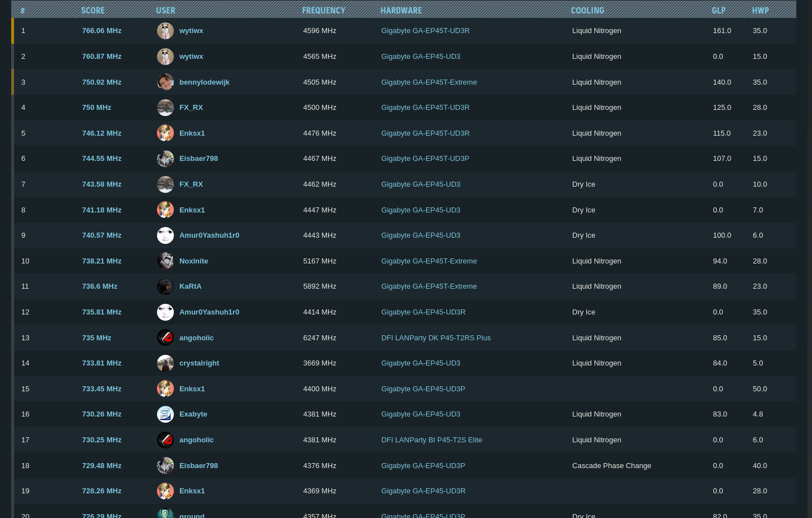Open the 750.92 MHz score link

pyautogui.click(x=101, y=82)
